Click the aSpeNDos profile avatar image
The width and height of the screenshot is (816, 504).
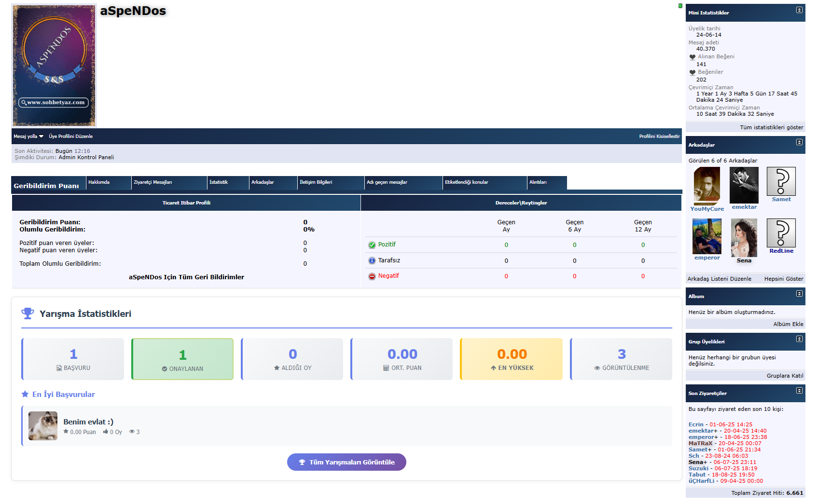(x=54, y=66)
